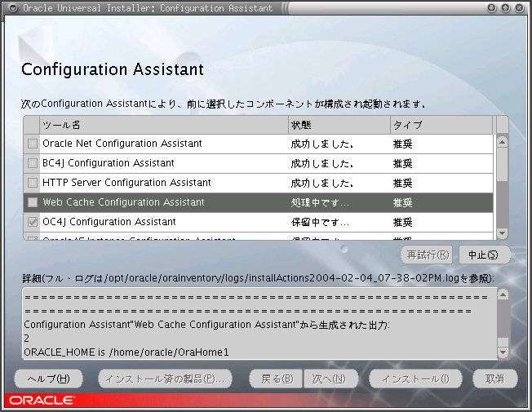Screen dimensions: 532x412
Task: Click the 再試行(R) retry button
Action: pos(427,255)
